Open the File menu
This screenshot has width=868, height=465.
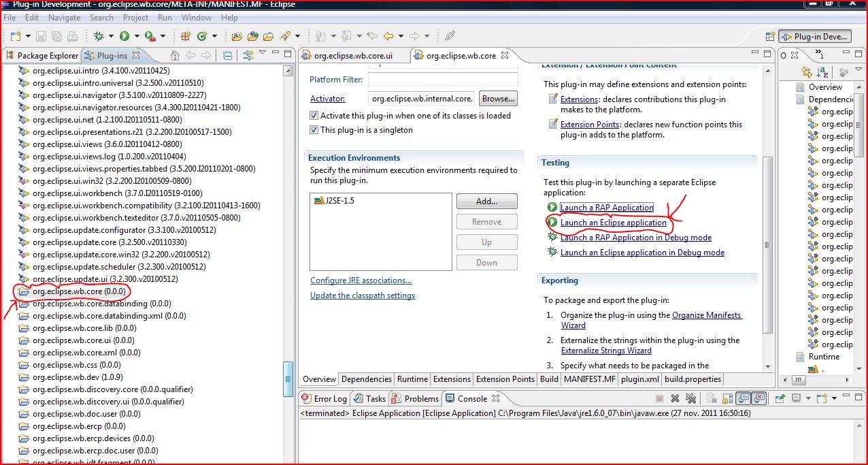pos(10,18)
